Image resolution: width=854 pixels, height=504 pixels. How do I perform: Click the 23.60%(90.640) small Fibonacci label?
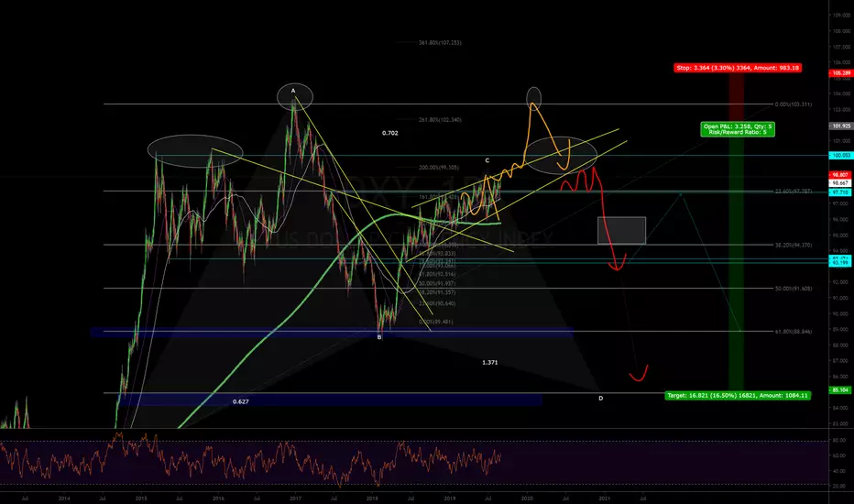[437, 303]
